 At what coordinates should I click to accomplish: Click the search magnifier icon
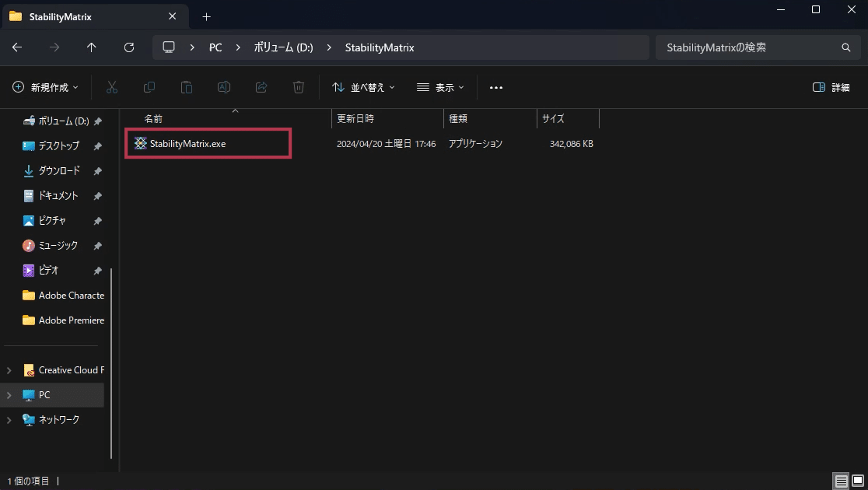coord(846,47)
